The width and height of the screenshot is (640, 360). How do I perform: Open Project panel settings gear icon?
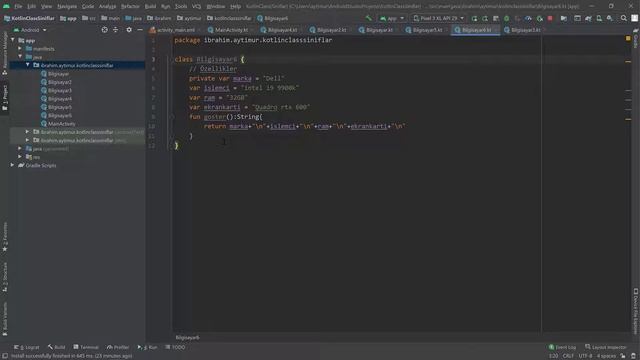(x=129, y=30)
